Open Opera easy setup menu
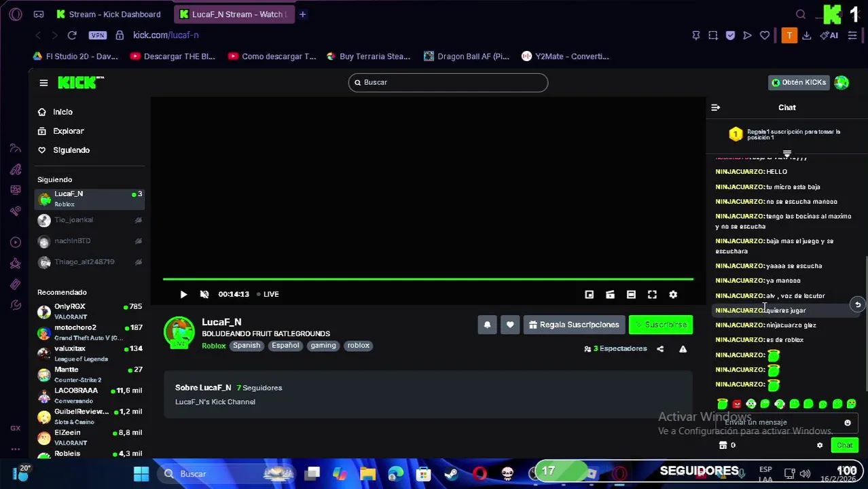This screenshot has width=868, height=489. [852, 35]
